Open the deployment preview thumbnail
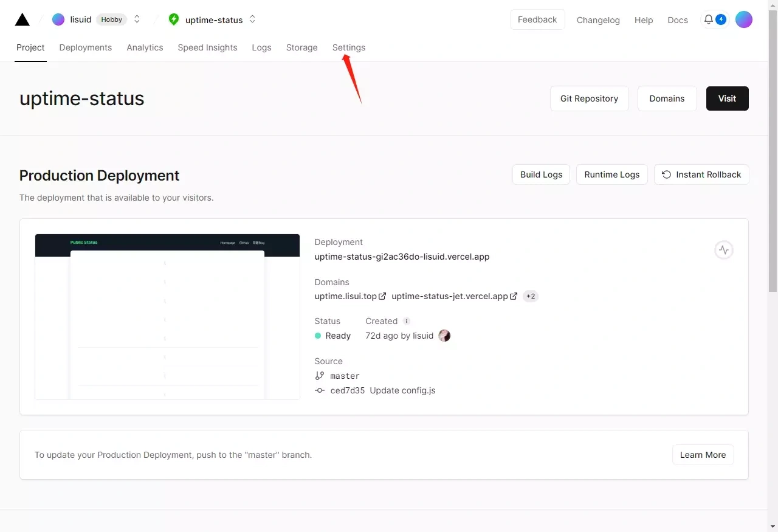This screenshot has height=532, width=778. point(167,317)
